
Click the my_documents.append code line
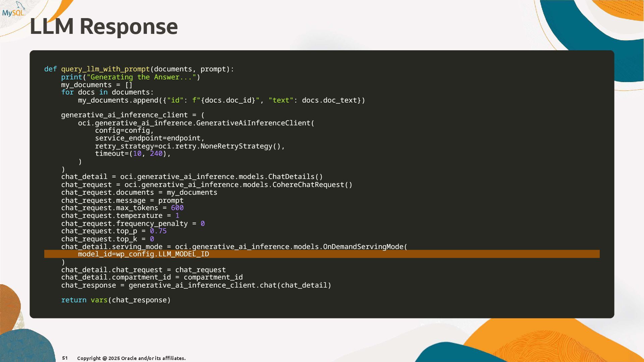(221, 100)
